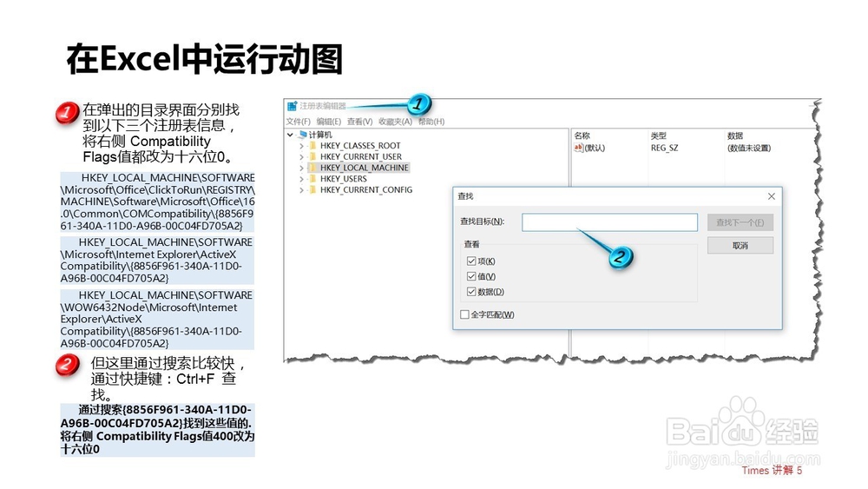Viewport: 868px width, 489px height.
Task: Select the HKEY_CLASSES_ROOT tree item
Action: click(x=360, y=146)
